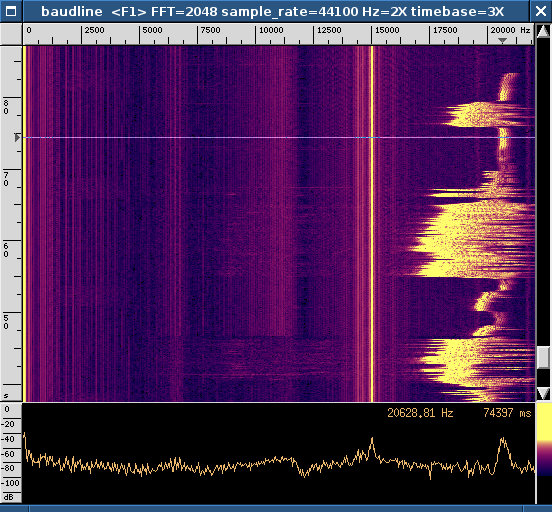Click the 10000 Hz tick on frequency ruler
The height and width of the screenshot is (512, 552).
point(256,35)
